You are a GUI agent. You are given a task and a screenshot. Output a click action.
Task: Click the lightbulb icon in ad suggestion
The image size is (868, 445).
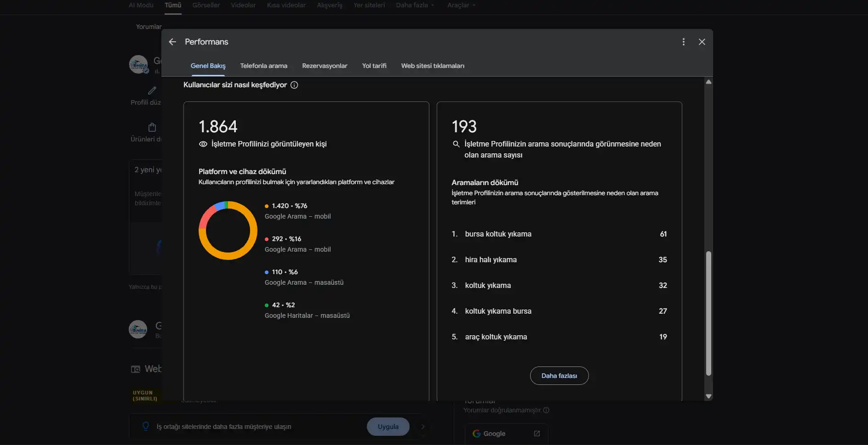click(x=146, y=426)
